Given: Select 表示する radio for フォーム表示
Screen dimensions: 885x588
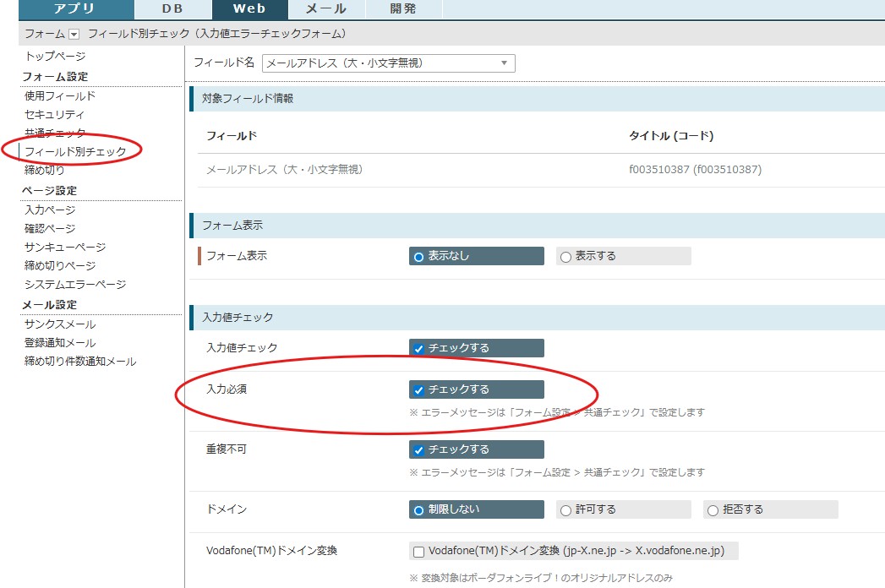Looking at the screenshot, I should (x=565, y=257).
